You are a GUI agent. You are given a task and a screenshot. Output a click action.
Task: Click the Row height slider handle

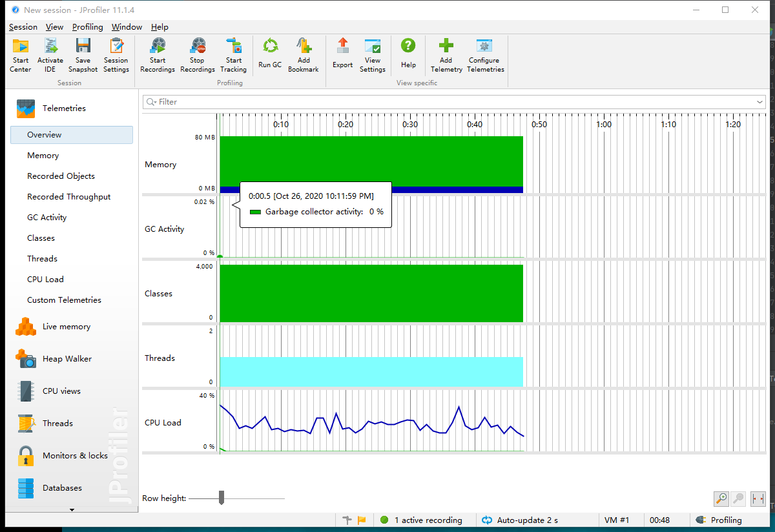coord(222,498)
